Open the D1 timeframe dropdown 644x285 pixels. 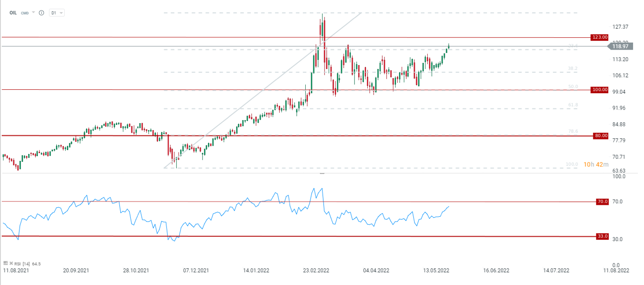coord(56,13)
